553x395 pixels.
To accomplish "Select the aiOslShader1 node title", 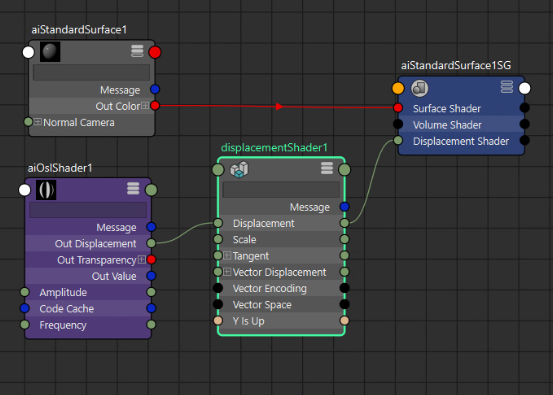I will tap(60, 168).
